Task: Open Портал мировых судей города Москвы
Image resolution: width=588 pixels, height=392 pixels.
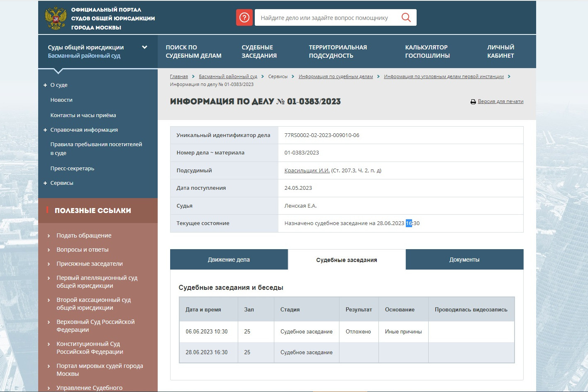Action: click(100, 370)
